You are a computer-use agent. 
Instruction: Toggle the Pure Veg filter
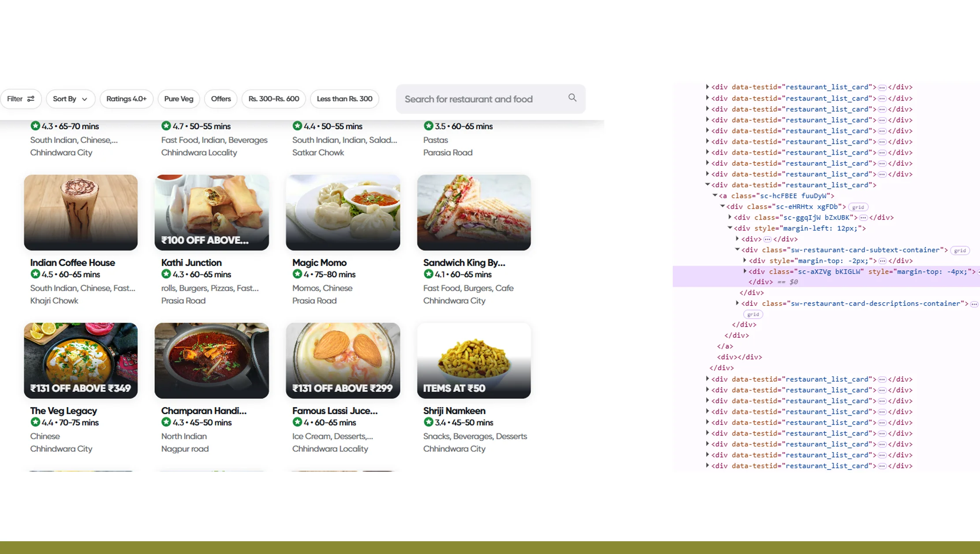point(179,99)
